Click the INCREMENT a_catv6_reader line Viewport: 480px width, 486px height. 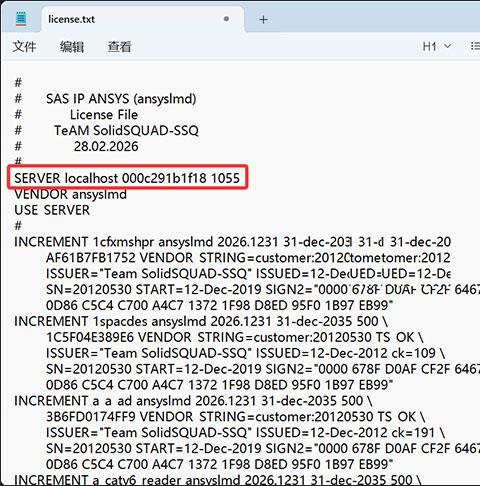pyautogui.click(x=218, y=480)
